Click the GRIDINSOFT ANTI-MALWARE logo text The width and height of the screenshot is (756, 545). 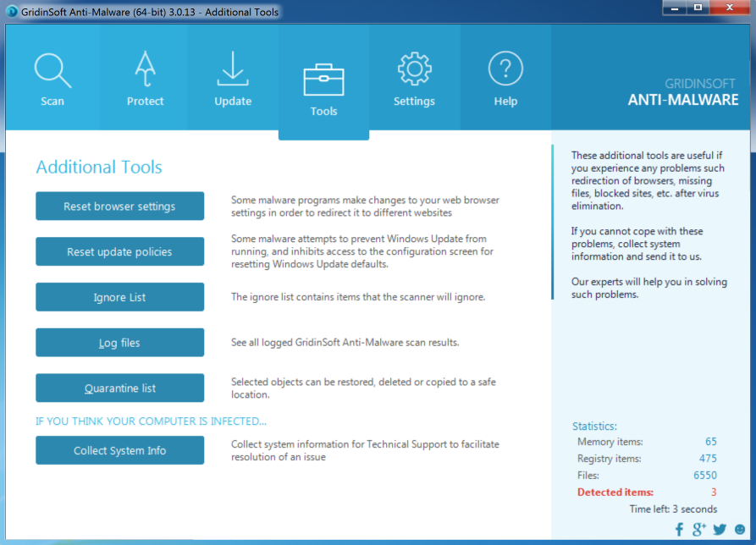[x=682, y=92]
